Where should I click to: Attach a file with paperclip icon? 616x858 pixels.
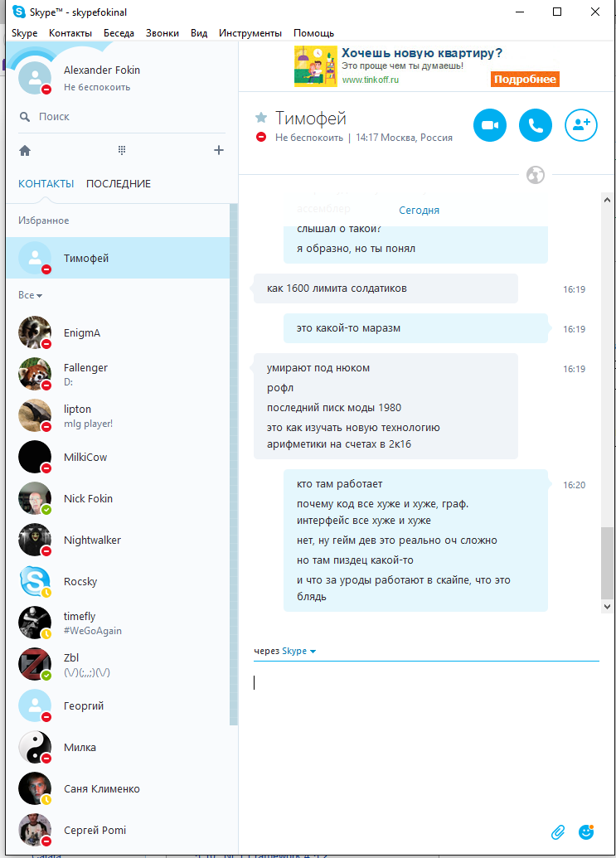[557, 832]
